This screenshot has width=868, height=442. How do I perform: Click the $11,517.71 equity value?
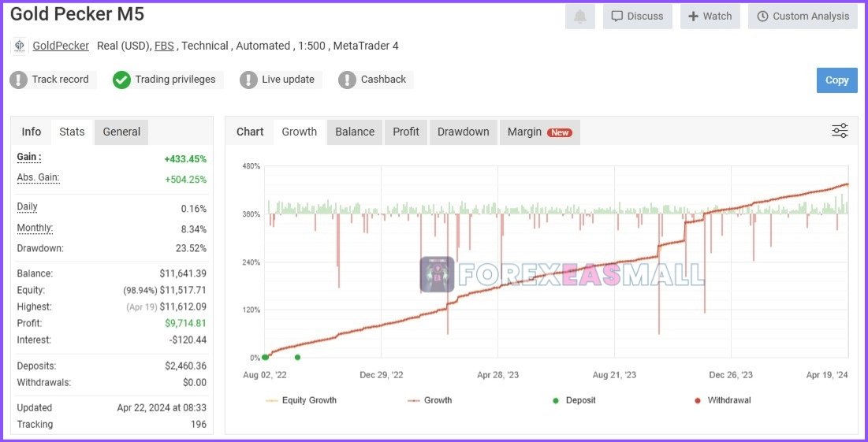(x=183, y=291)
